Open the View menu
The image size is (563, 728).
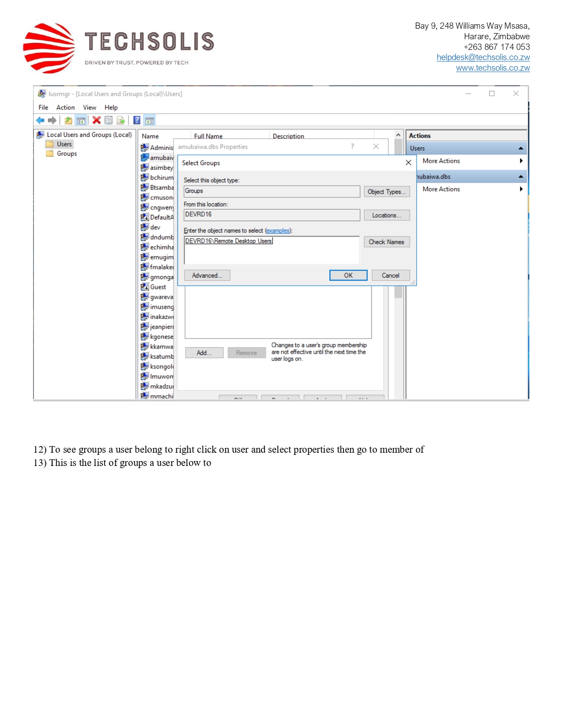90,107
